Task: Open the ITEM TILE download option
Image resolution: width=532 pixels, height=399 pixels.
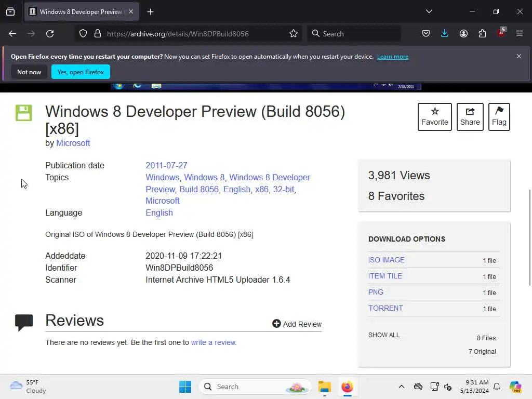Action: 385,276
